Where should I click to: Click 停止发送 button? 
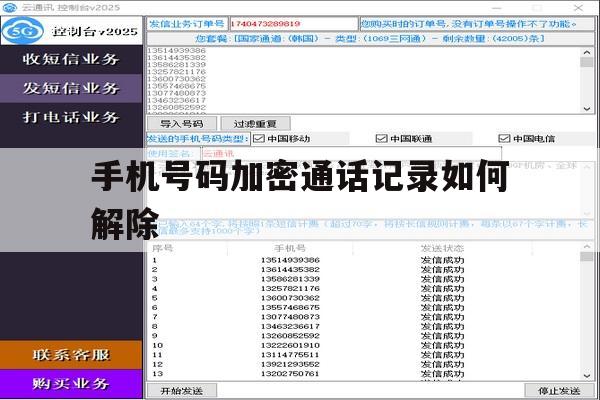coord(559,391)
